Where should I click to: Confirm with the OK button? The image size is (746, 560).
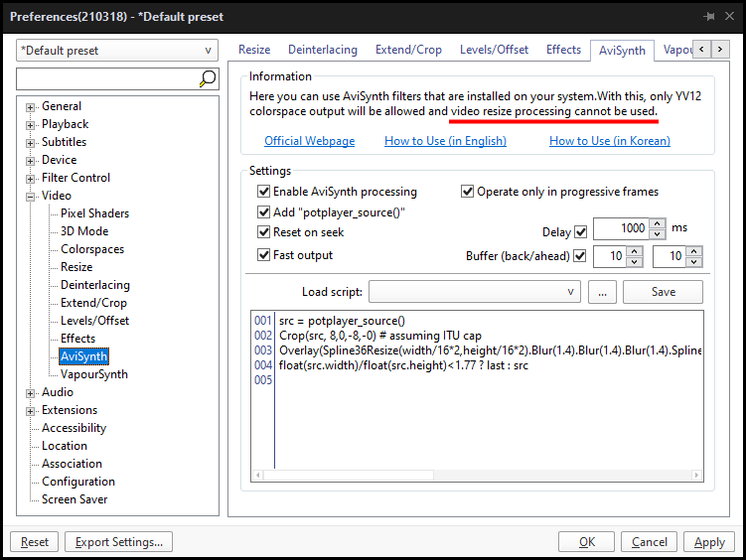[x=587, y=542]
